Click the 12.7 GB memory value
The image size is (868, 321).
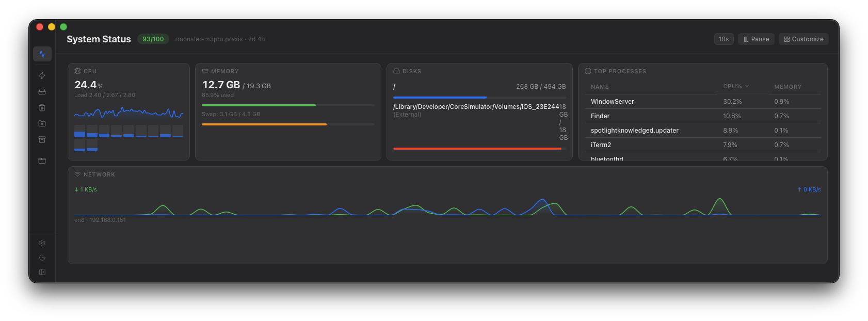[221, 85]
